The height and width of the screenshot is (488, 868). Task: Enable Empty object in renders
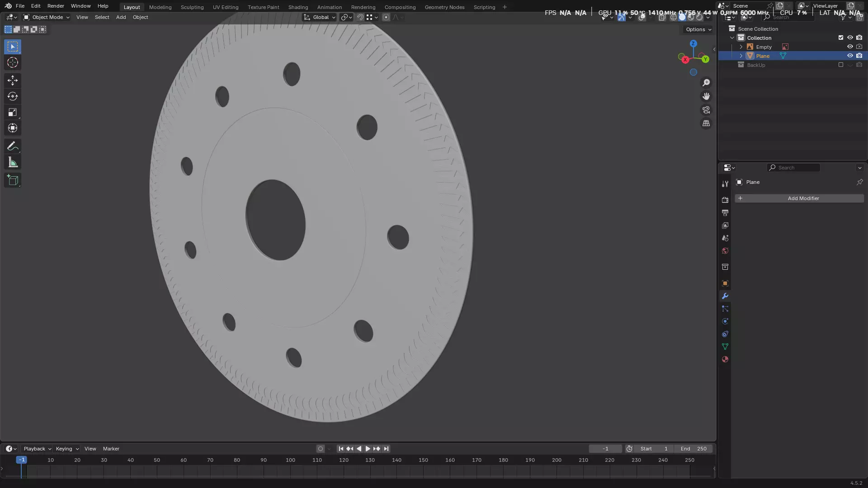pyautogui.click(x=859, y=47)
